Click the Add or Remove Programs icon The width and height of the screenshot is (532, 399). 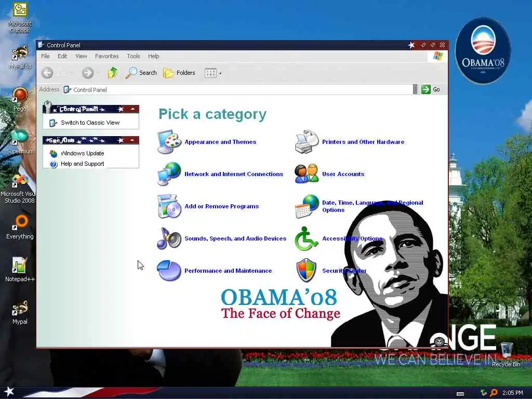pos(169,206)
